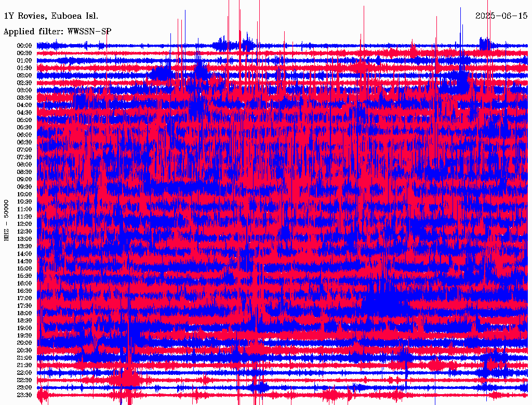Select the 07:00 time label

24,150
